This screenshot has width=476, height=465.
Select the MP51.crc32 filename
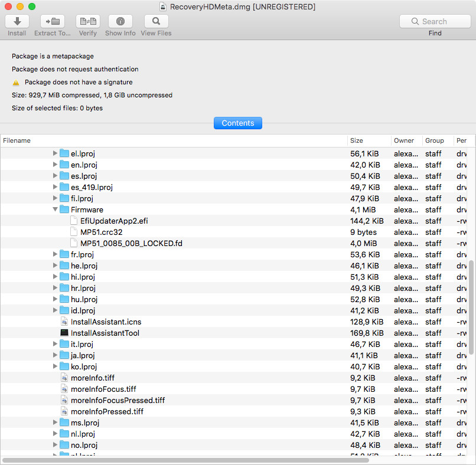tap(102, 232)
